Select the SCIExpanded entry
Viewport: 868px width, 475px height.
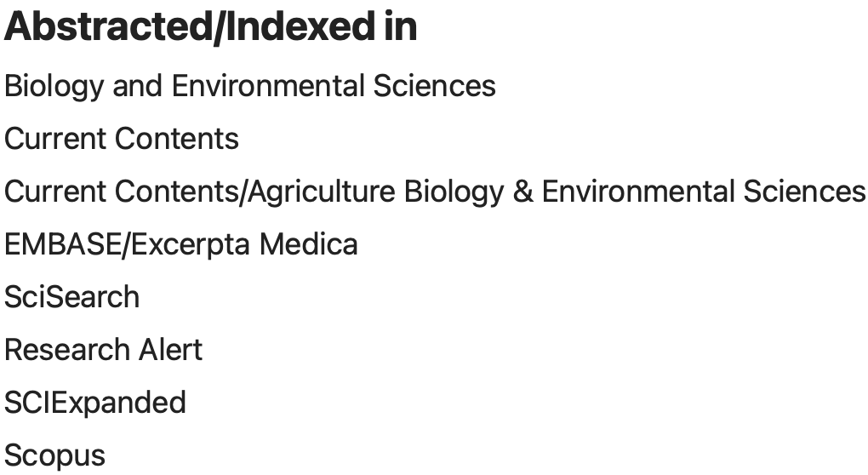[95, 402]
